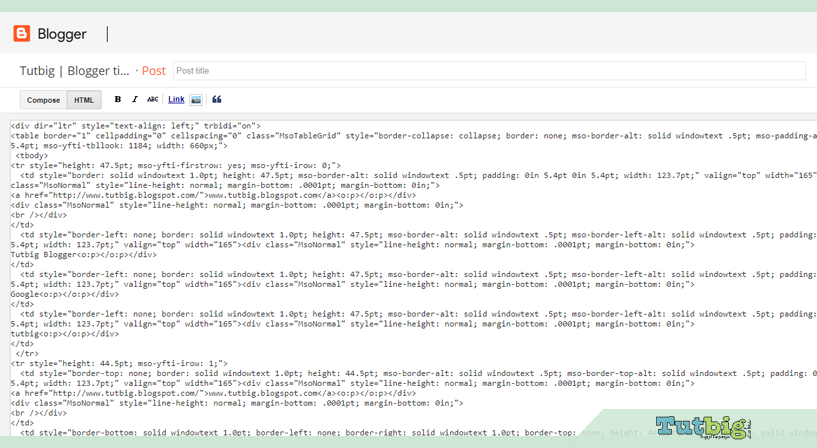Click the 'tutbig<o:p></o:p></div>' code line
This screenshot has width=817, height=448.
tap(65, 334)
